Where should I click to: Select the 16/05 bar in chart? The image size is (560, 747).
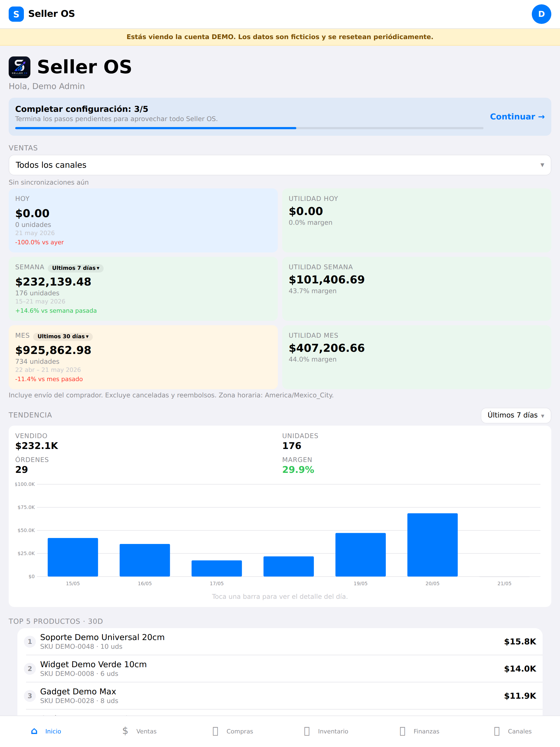pos(145,560)
